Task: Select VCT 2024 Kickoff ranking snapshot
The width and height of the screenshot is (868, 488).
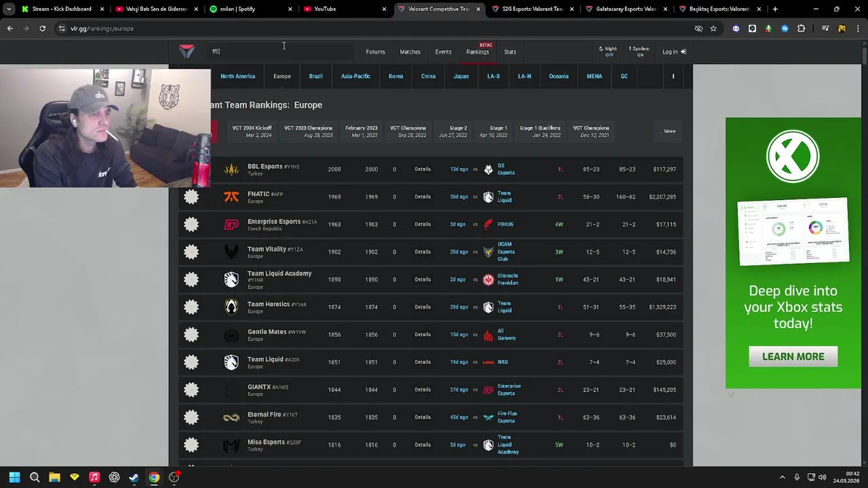Action: (x=252, y=131)
